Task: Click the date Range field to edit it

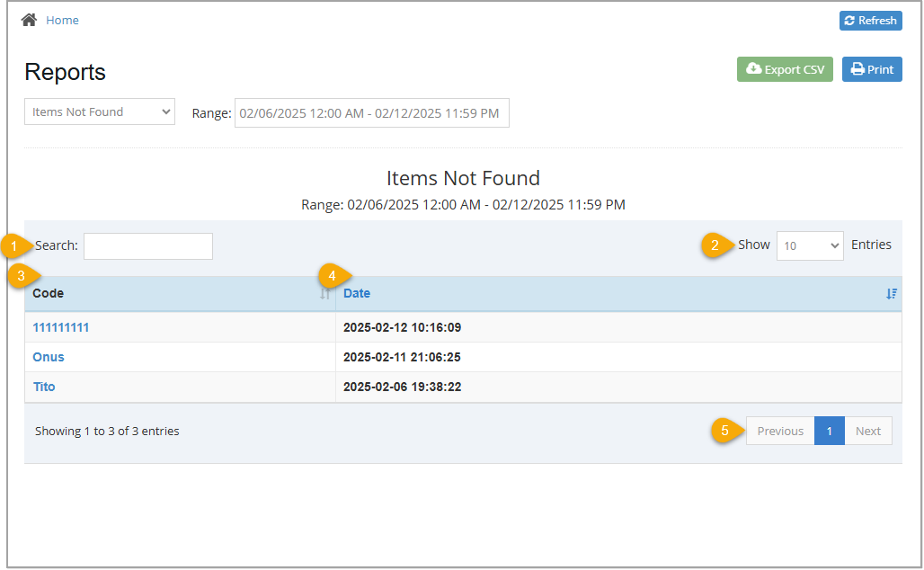Action: (371, 112)
